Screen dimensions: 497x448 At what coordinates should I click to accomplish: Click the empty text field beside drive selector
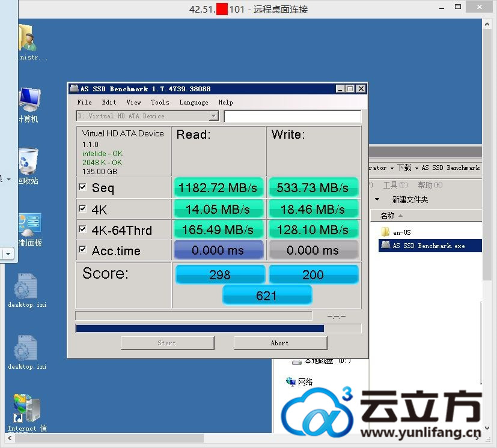(x=292, y=117)
